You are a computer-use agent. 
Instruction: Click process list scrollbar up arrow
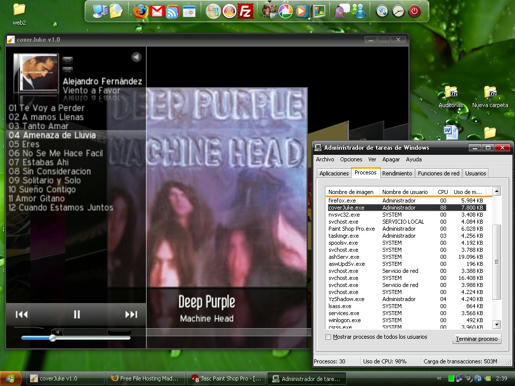coord(497,191)
